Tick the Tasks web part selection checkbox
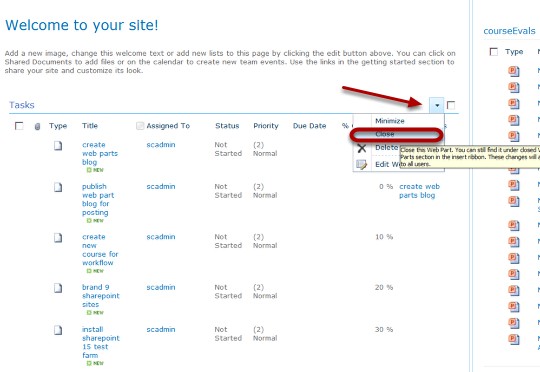The image size is (540, 372). (x=451, y=105)
